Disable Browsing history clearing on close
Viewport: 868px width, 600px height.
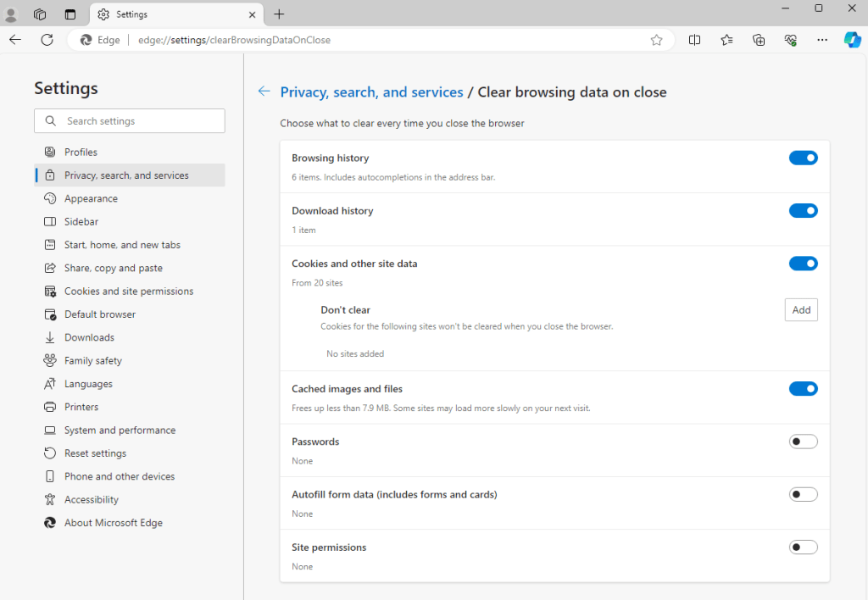click(803, 158)
